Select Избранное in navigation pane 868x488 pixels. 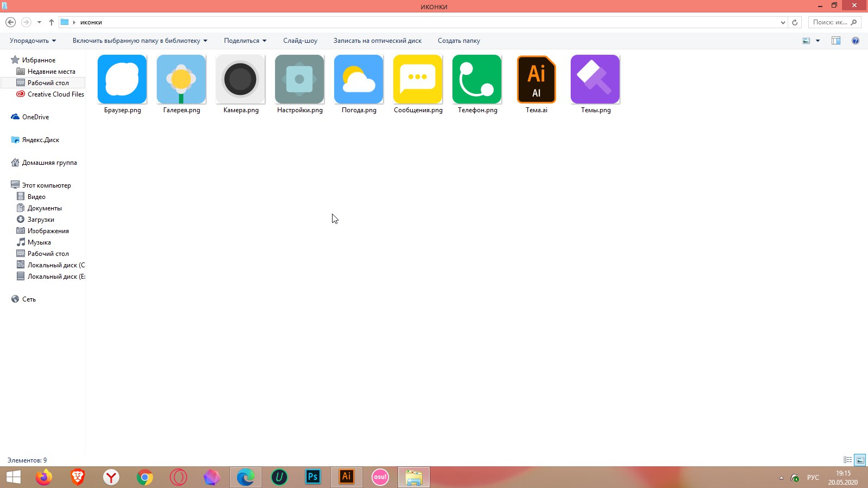pyautogui.click(x=39, y=60)
